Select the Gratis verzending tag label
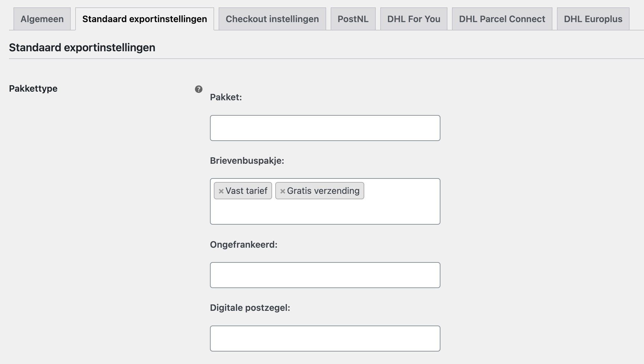This screenshot has height=364, width=644. coord(323,191)
